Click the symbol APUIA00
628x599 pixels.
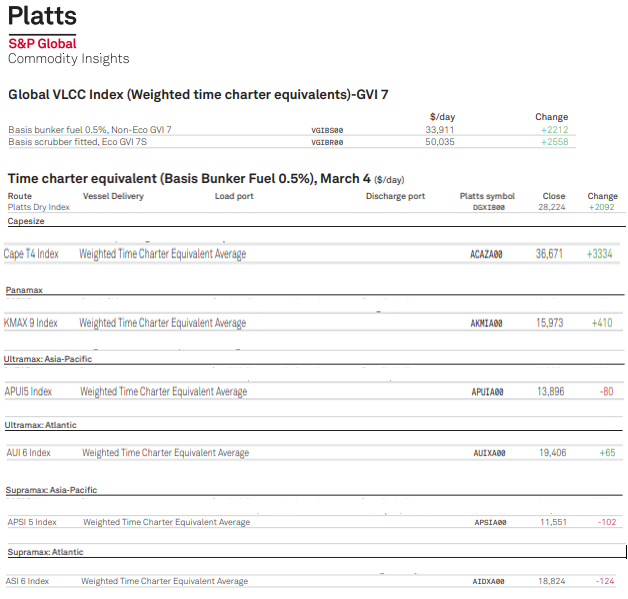(x=487, y=392)
